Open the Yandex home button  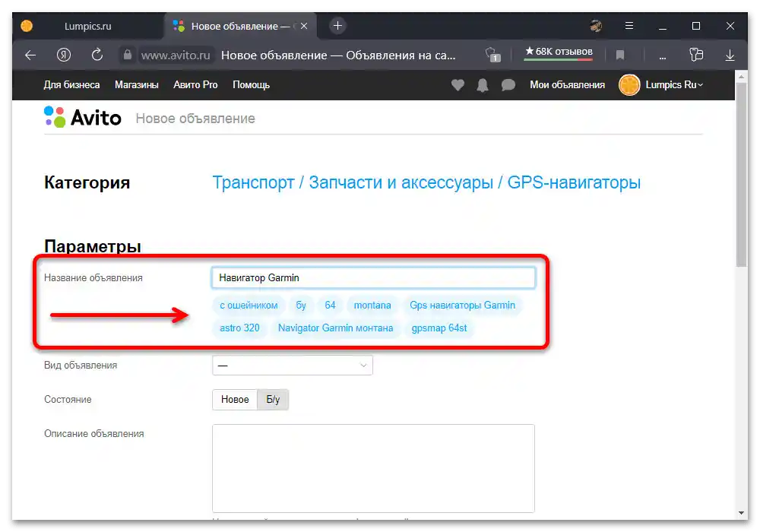64,55
